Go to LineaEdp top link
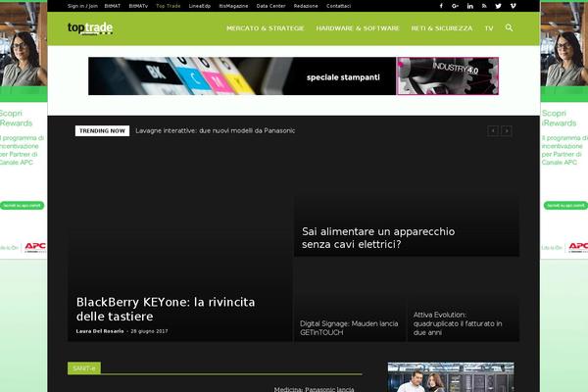This screenshot has width=588, height=392. point(200,6)
